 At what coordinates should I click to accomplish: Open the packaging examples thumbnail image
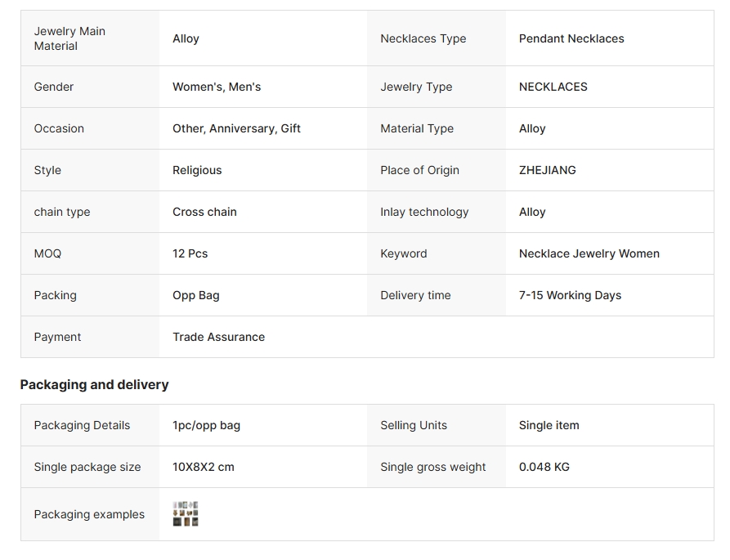click(x=186, y=514)
